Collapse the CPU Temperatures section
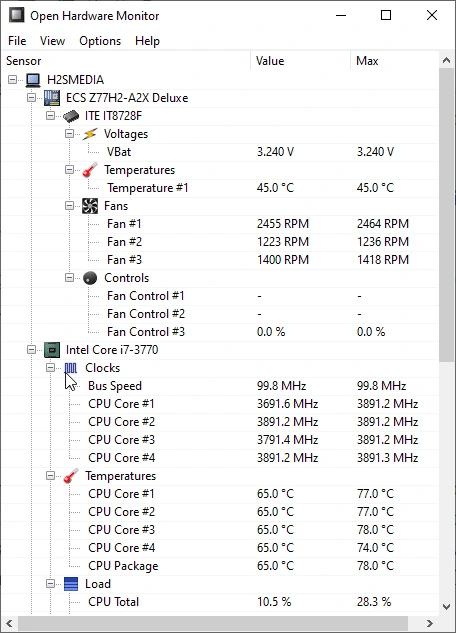 [x=50, y=475]
